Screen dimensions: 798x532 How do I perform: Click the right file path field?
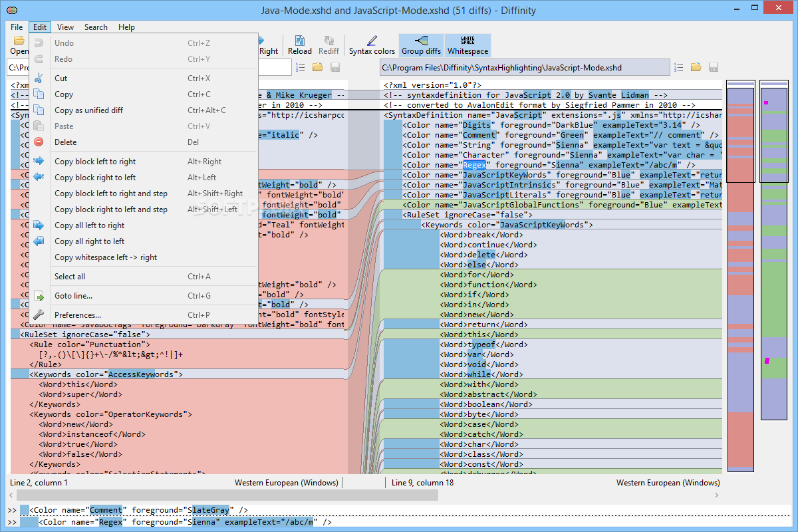tap(524, 68)
